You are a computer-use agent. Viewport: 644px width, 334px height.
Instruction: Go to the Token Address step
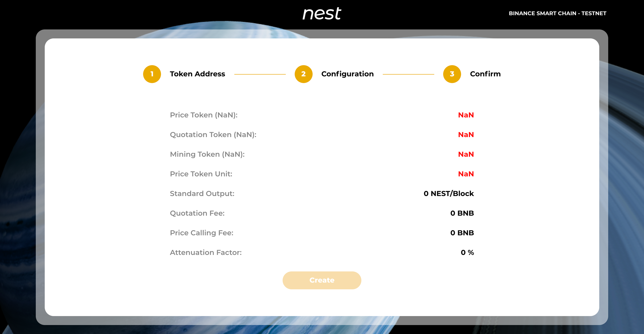coord(197,74)
